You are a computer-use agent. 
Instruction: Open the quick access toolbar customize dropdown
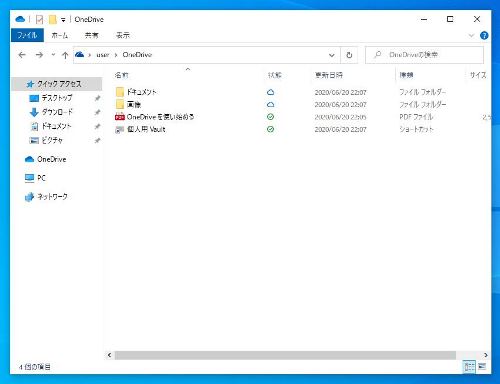click(x=63, y=20)
